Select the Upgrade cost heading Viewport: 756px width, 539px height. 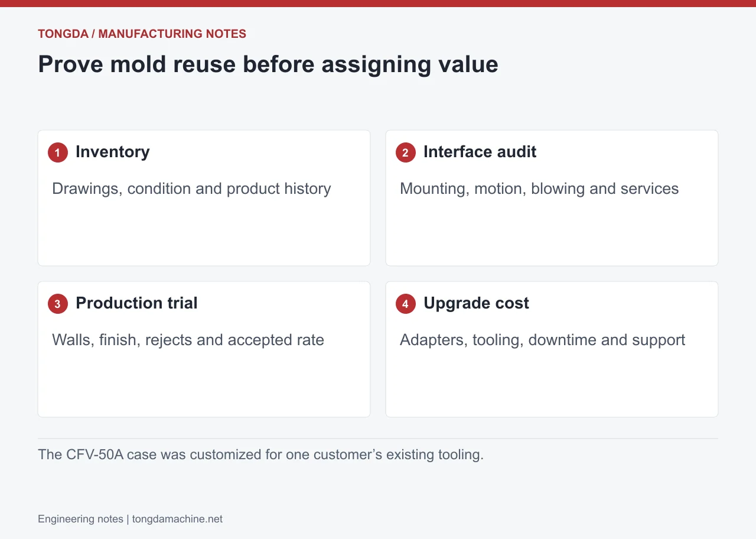coord(476,303)
